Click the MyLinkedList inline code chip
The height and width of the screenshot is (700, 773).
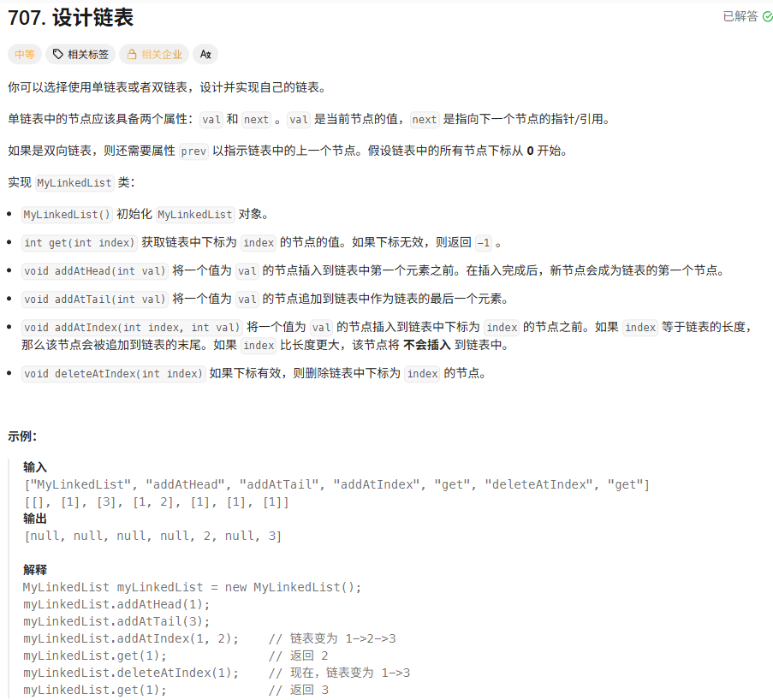pos(74,183)
